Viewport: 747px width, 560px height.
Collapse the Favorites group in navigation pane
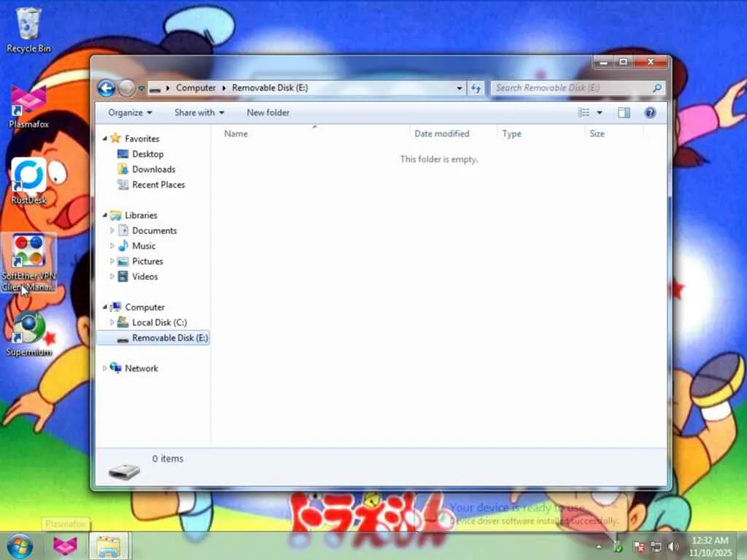tap(105, 139)
